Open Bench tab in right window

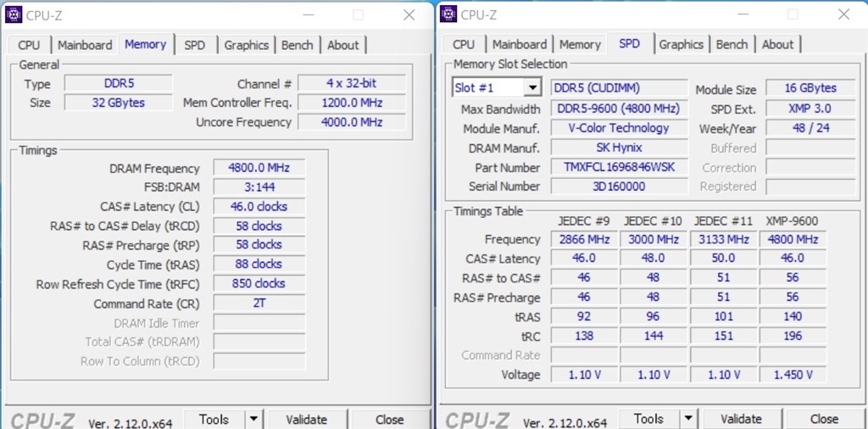732,44
